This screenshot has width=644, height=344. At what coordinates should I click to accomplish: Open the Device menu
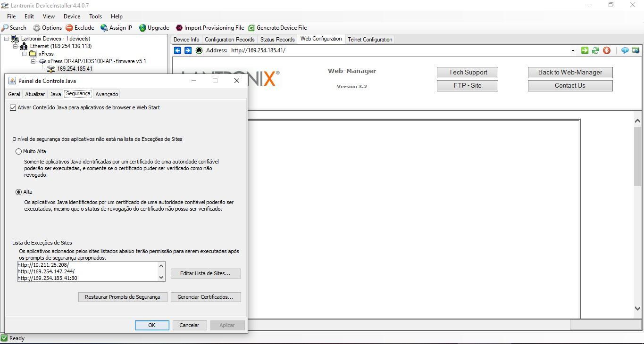(x=72, y=16)
